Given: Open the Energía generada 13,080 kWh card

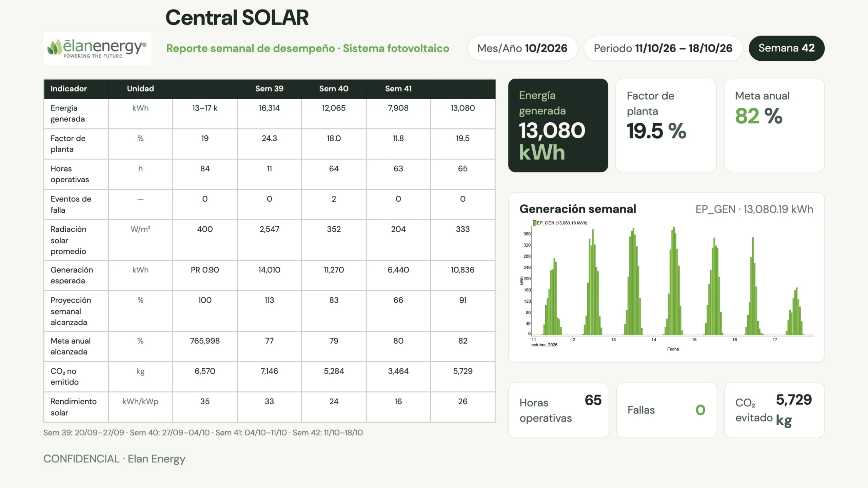Looking at the screenshot, I should (558, 125).
